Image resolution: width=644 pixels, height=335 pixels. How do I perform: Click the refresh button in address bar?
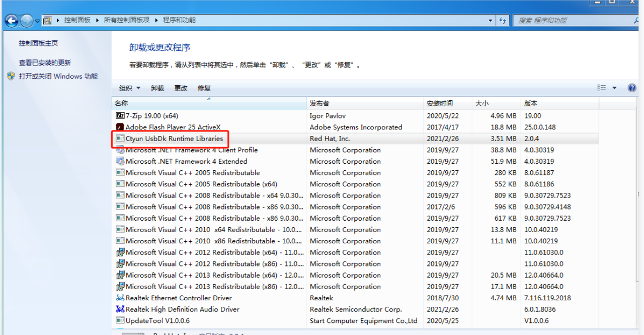503,21
